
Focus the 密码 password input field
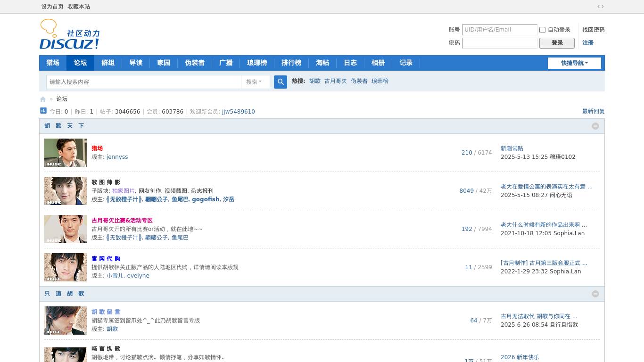(x=500, y=43)
